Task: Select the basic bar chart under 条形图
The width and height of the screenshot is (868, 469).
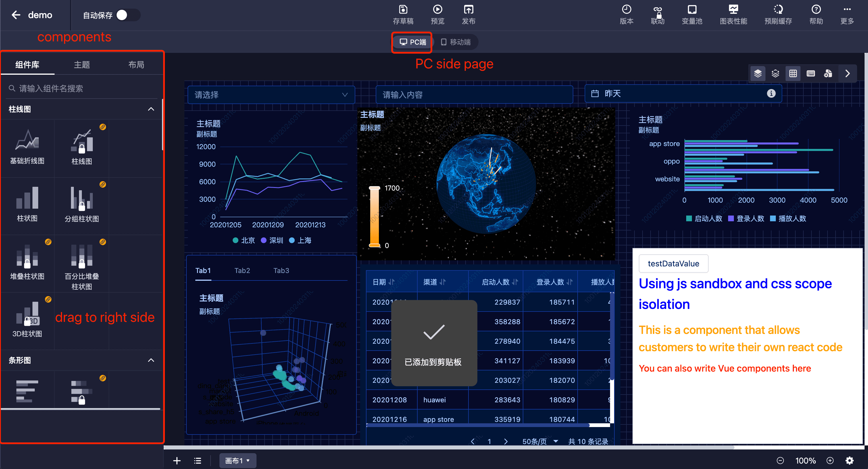Action: click(27, 391)
